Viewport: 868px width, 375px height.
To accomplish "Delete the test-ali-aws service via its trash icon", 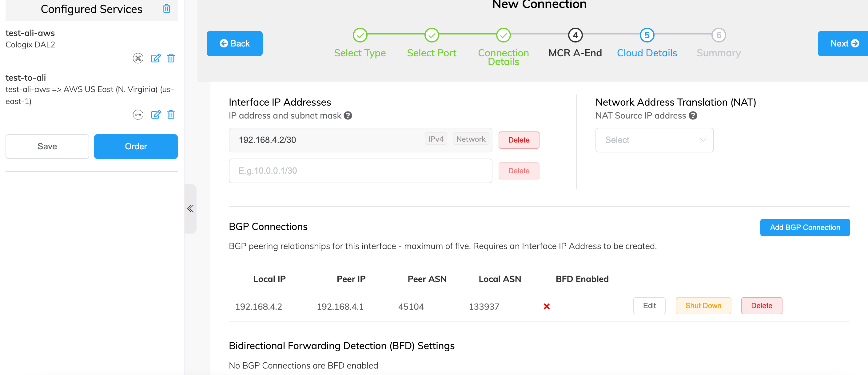I will pos(171,58).
